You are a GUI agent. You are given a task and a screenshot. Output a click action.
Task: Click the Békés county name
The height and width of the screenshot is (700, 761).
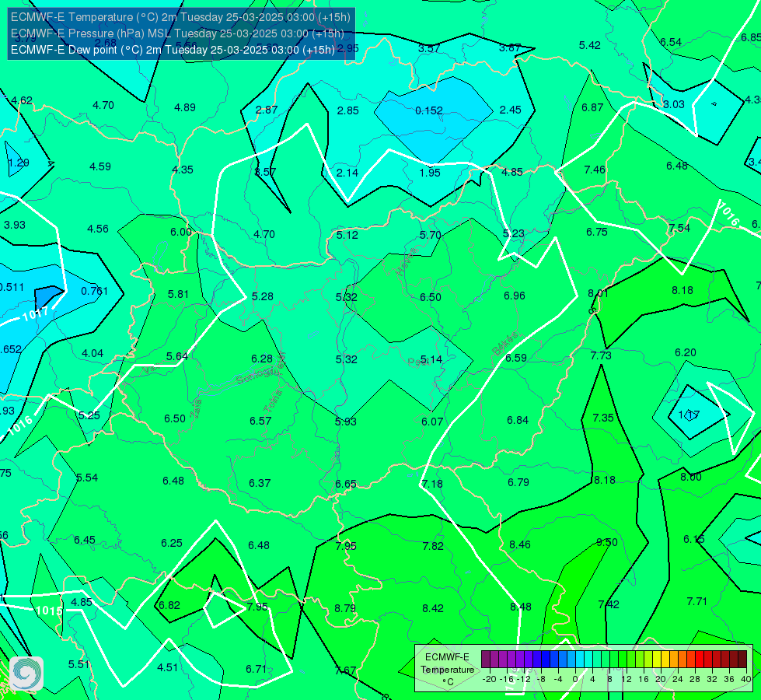(x=504, y=344)
